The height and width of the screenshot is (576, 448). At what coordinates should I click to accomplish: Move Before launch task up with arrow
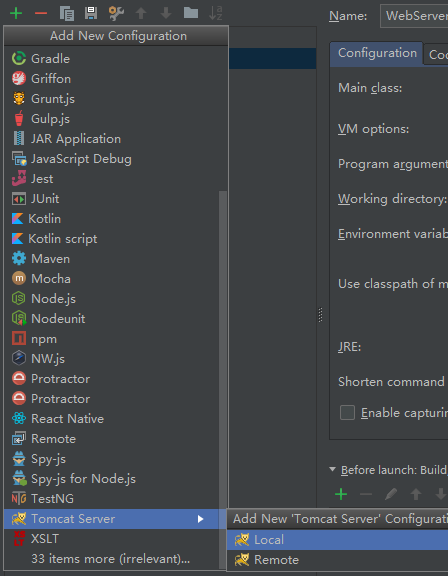pos(416,494)
